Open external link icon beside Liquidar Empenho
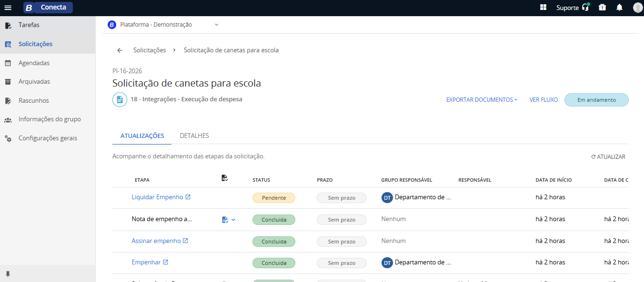 coord(188,197)
